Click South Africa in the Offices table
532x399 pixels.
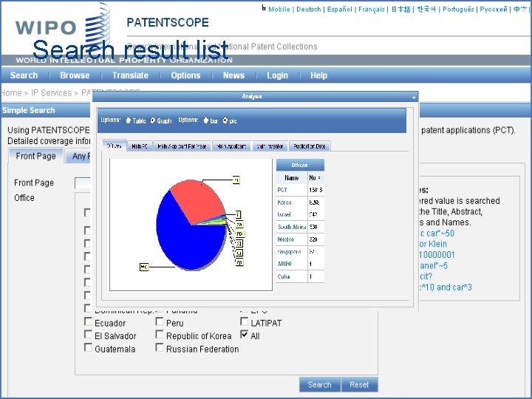tap(292, 227)
